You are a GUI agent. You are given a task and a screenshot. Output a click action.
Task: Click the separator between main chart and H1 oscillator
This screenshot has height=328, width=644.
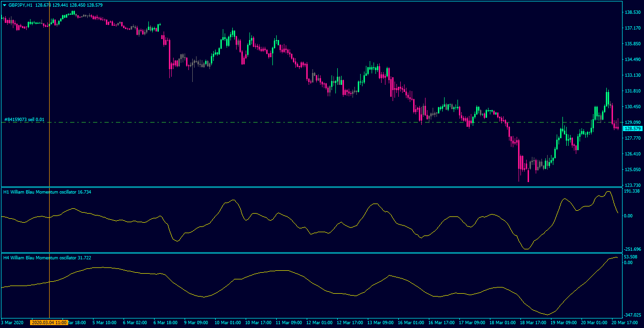click(x=312, y=187)
